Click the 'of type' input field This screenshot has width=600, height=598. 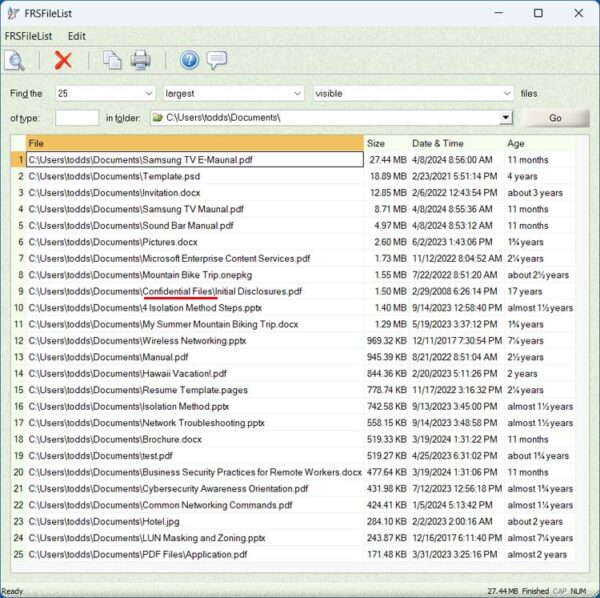coord(77,118)
